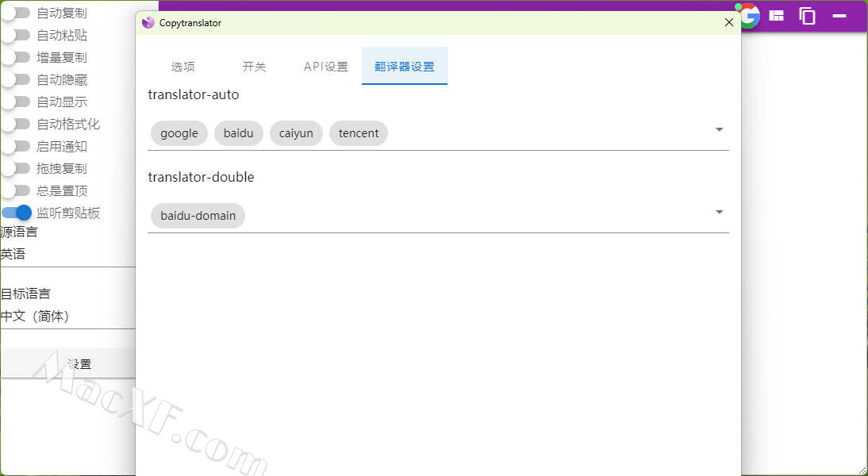Toggle the 总是置顶 switch

(x=16, y=191)
